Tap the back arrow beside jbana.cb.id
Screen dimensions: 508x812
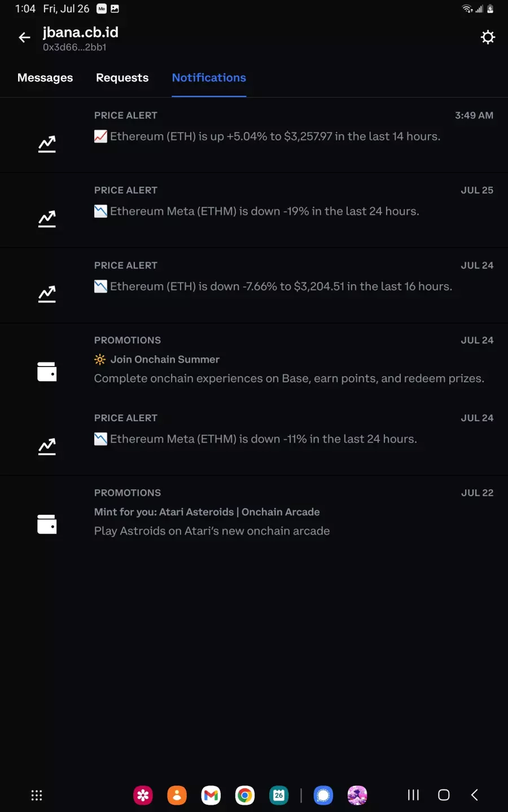(24, 38)
